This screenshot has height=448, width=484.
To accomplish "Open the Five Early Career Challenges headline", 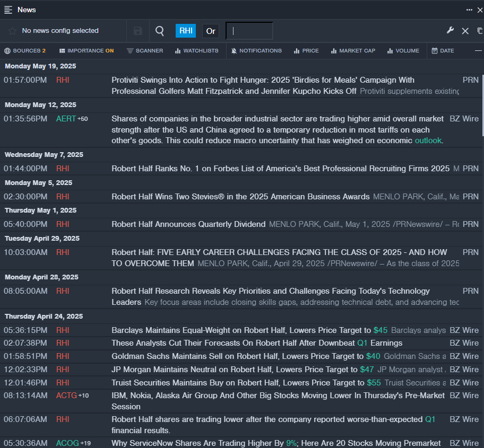I will (x=279, y=258).
